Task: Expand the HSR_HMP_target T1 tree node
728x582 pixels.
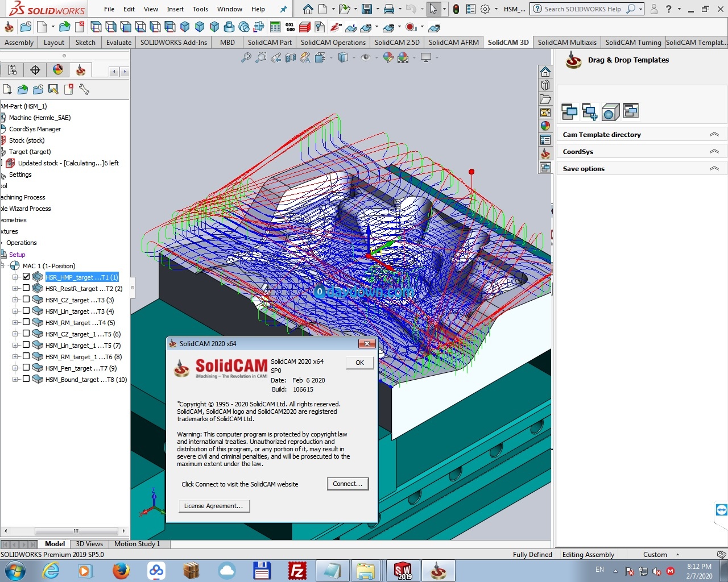Action: 15,277
